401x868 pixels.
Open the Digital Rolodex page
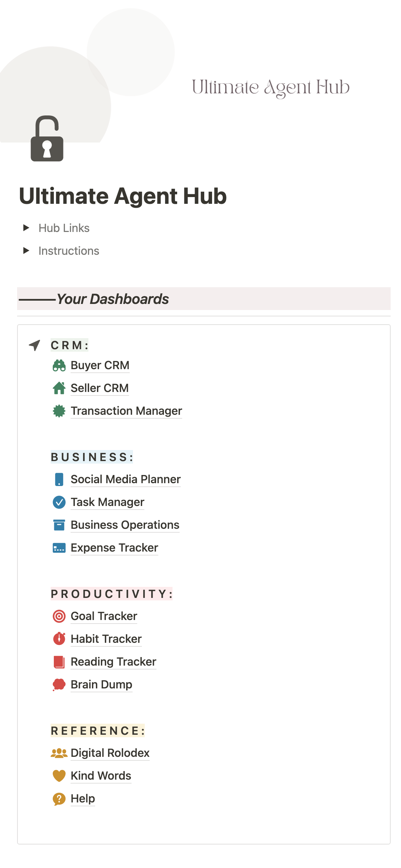[x=110, y=753]
